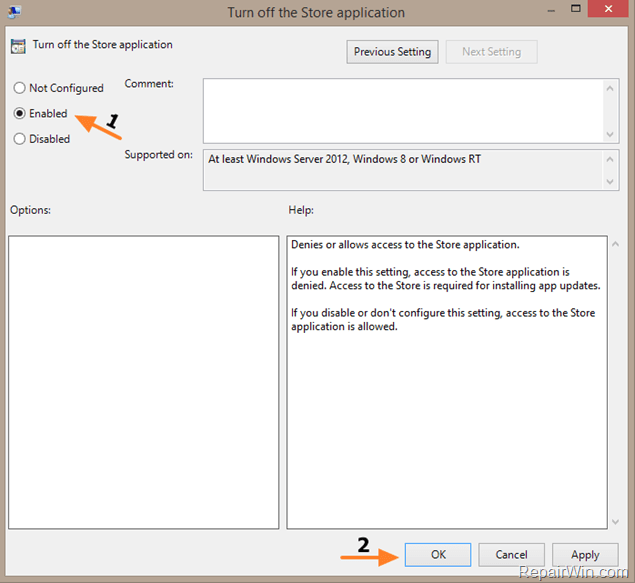The height and width of the screenshot is (583, 635).
Task: Close the Turn off the Store dialog
Action: [x=608, y=9]
